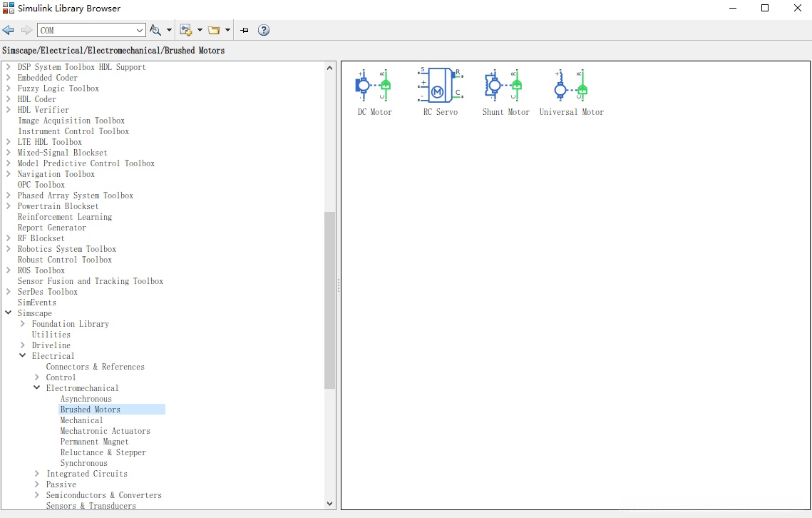Click the new model icon
This screenshot has width=812, height=518.
[x=185, y=30]
